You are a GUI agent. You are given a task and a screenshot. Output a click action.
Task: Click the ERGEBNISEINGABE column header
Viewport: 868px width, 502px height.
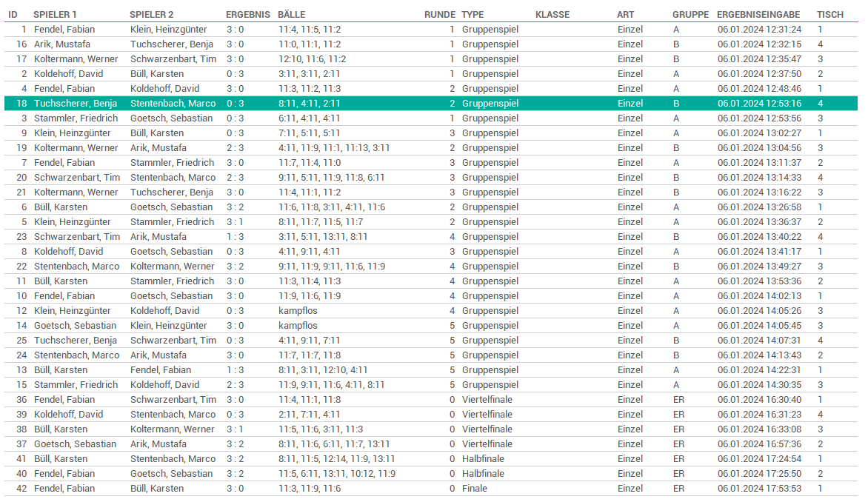pos(758,15)
